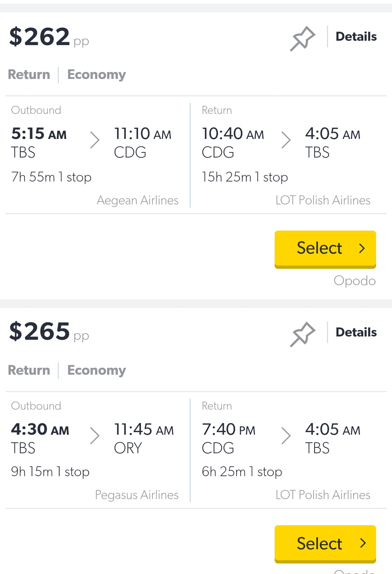
Task: Tap the arrow between TBS 5:15 AM and CDG
Action: pyautogui.click(x=94, y=140)
